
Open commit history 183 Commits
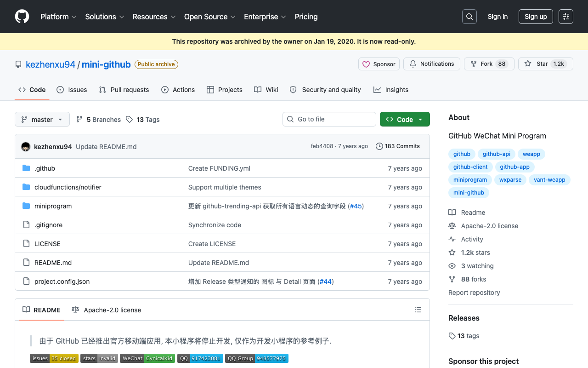point(398,146)
